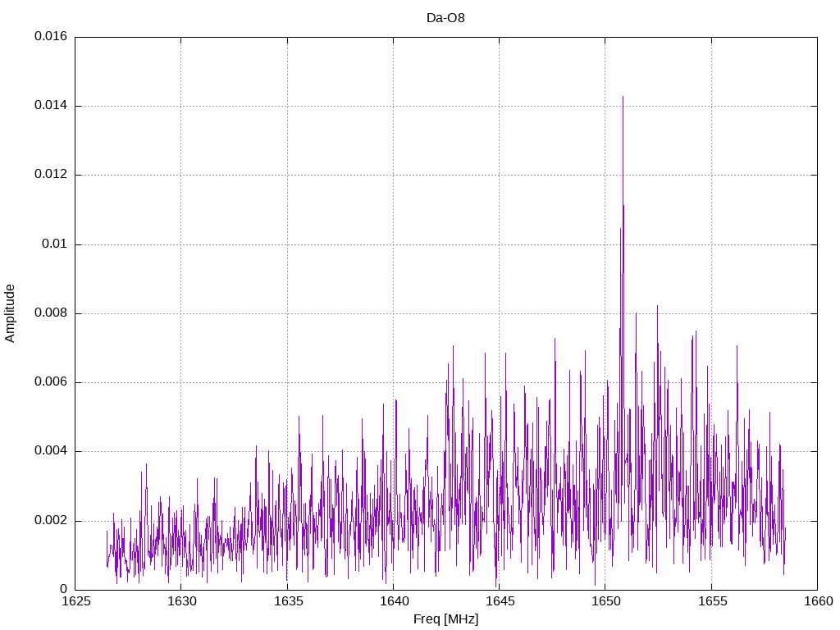Click the Amplitude y-axis label
Image resolution: width=840 pixels, height=630 pixels.
[x=11, y=313]
